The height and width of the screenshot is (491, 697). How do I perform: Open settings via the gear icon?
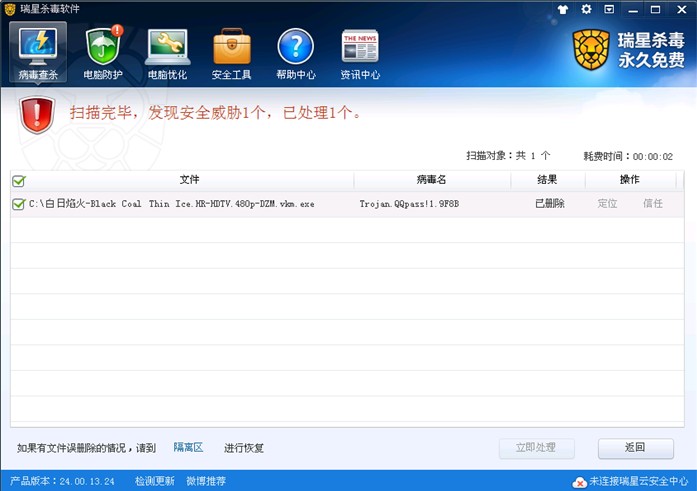(x=586, y=9)
